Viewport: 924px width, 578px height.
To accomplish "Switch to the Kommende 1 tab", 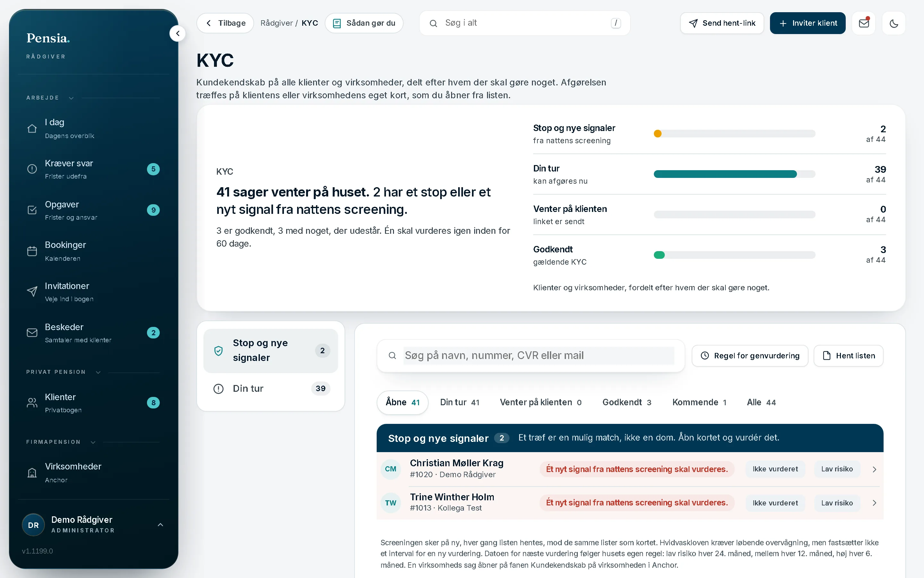I will pyautogui.click(x=699, y=402).
